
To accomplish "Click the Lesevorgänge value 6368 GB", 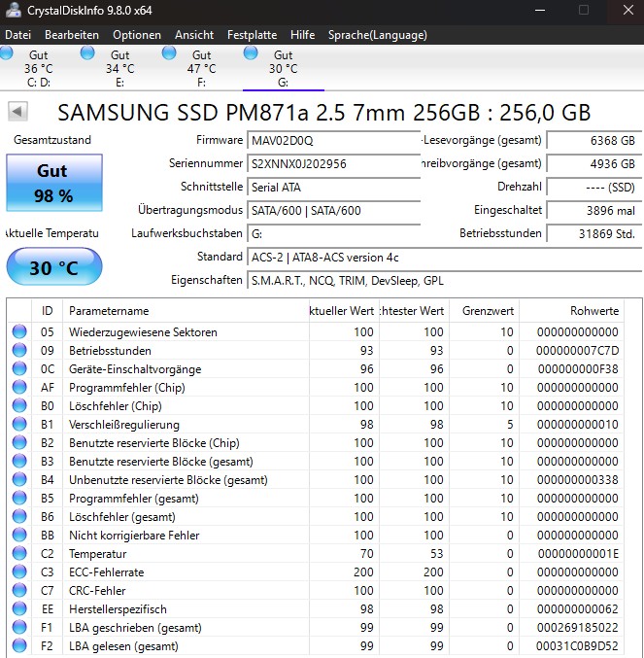I will click(x=594, y=140).
